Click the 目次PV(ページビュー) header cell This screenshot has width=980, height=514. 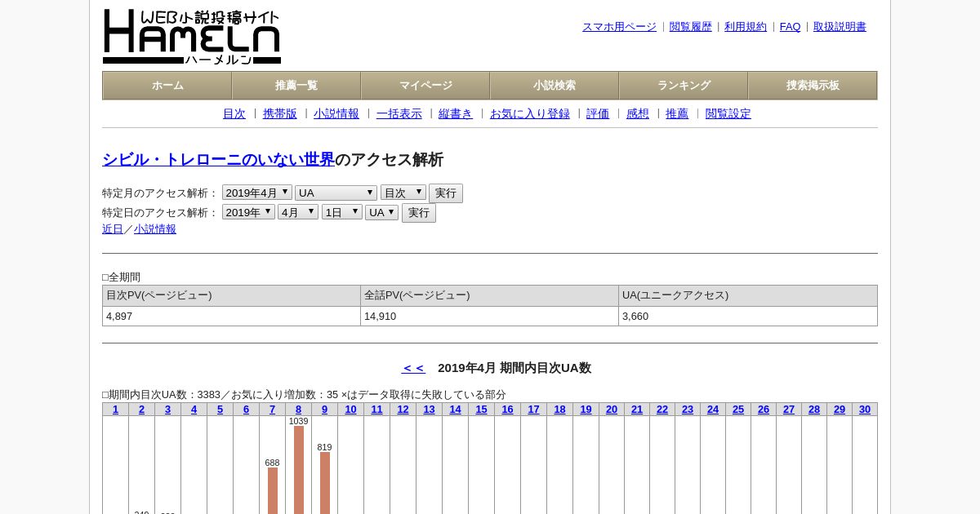[231, 295]
